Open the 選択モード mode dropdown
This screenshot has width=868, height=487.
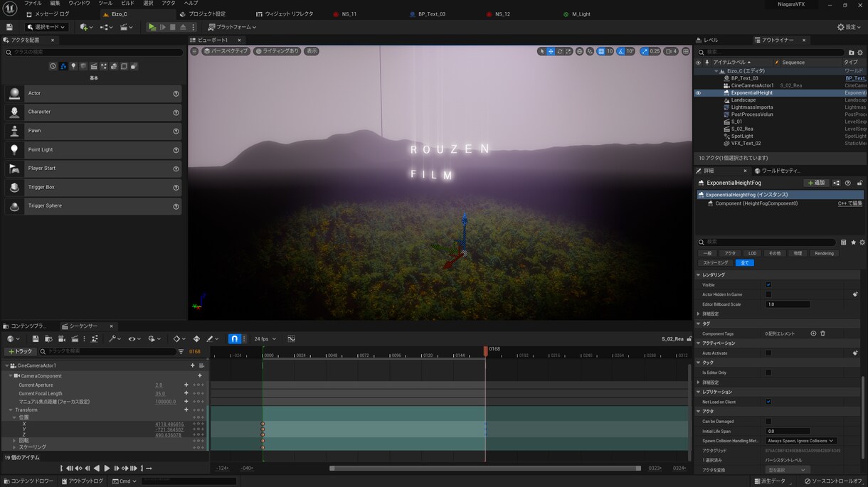click(x=47, y=27)
